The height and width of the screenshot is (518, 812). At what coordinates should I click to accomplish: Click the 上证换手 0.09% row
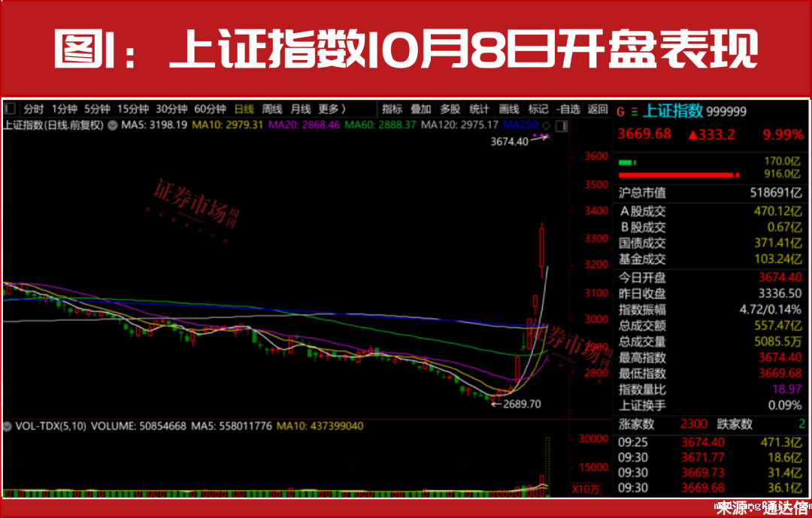[x=710, y=405]
